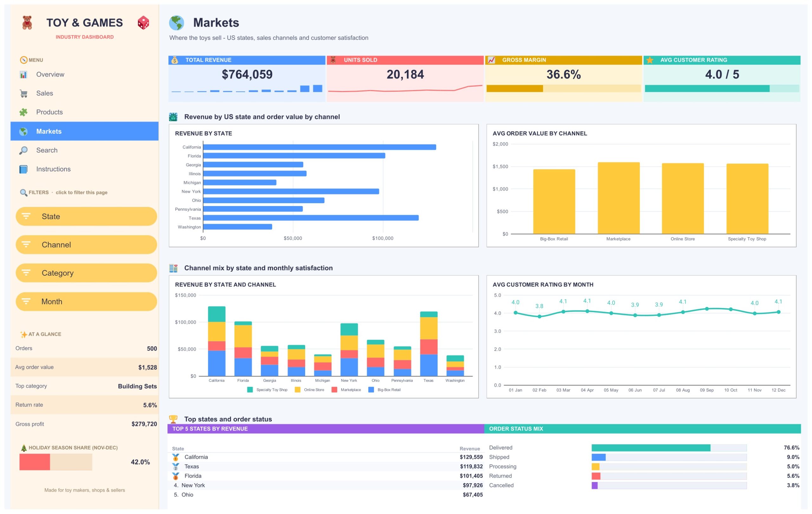Click the $129,559 California revenue value
This screenshot has width=812, height=514.
[471, 457]
